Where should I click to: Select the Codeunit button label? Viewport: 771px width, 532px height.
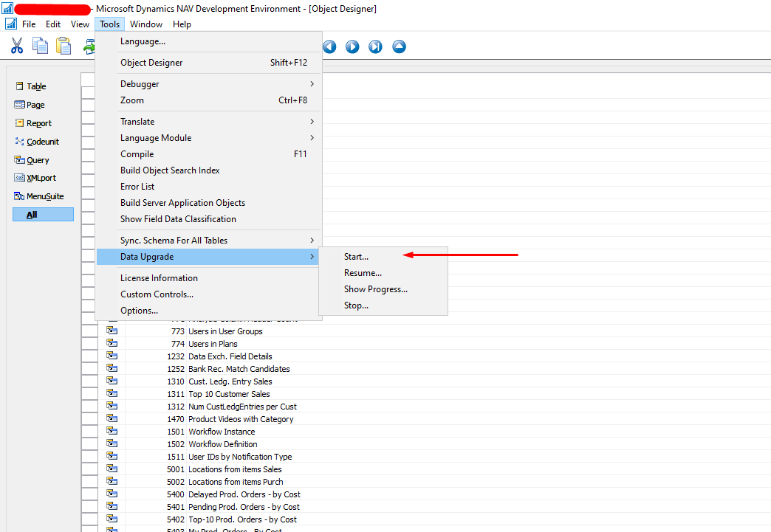click(x=43, y=142)
